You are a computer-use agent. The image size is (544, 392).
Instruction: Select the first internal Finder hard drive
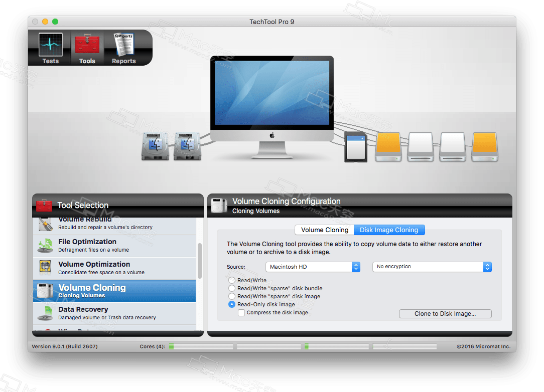155,146
